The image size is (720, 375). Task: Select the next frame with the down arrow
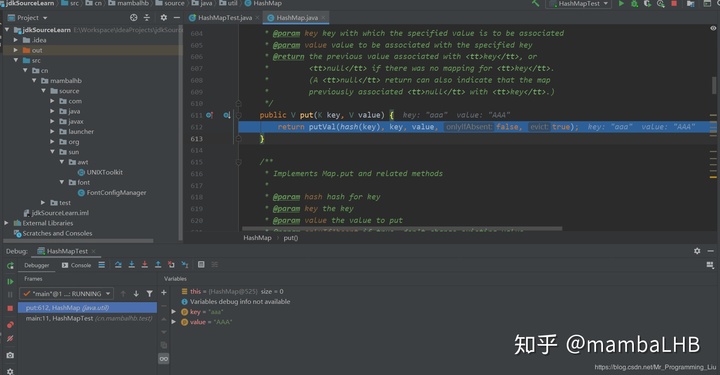click(136, 294)
